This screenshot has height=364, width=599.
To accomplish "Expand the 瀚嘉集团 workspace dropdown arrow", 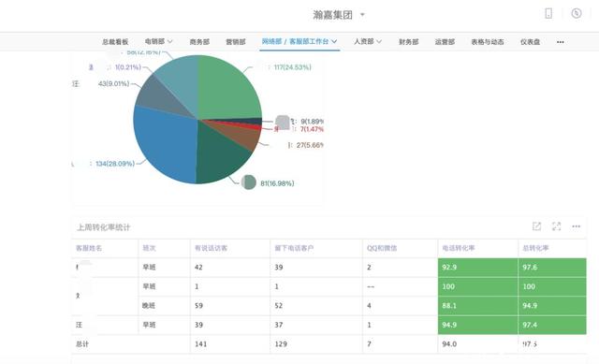I will point(362,15).
